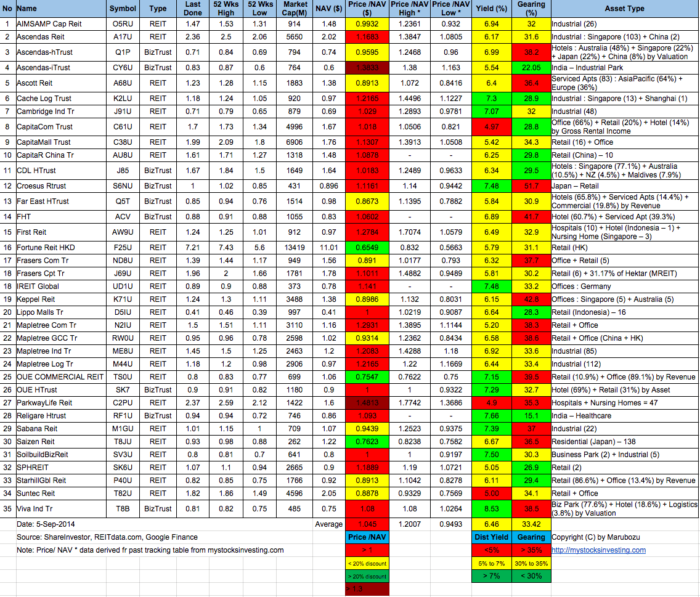
Task: Click symbol cell ACV
Action: tap(123, 217)
